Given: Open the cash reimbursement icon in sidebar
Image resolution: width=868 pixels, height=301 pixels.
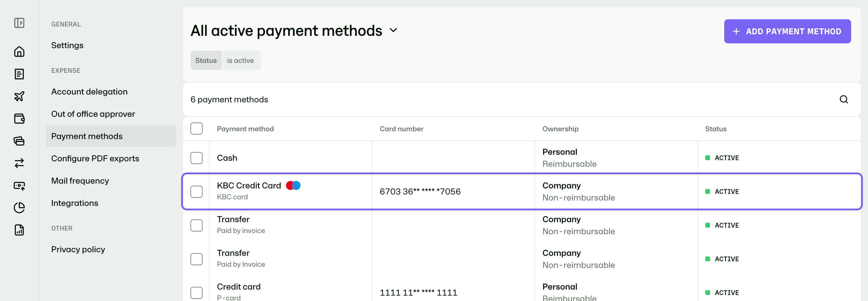Looking at the screenshot, I should pyautogui.click(x=19, y=185).
